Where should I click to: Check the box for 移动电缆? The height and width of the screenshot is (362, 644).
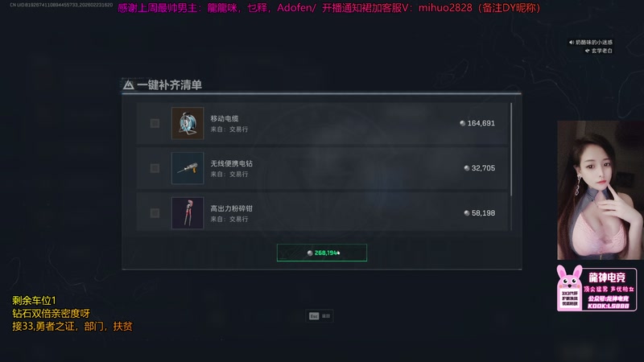click(155, 123)
